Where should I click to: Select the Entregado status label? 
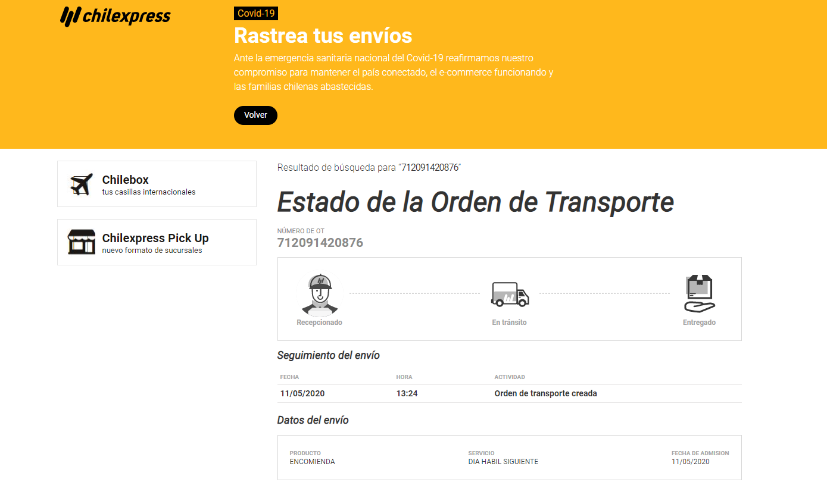pos(699,323)
